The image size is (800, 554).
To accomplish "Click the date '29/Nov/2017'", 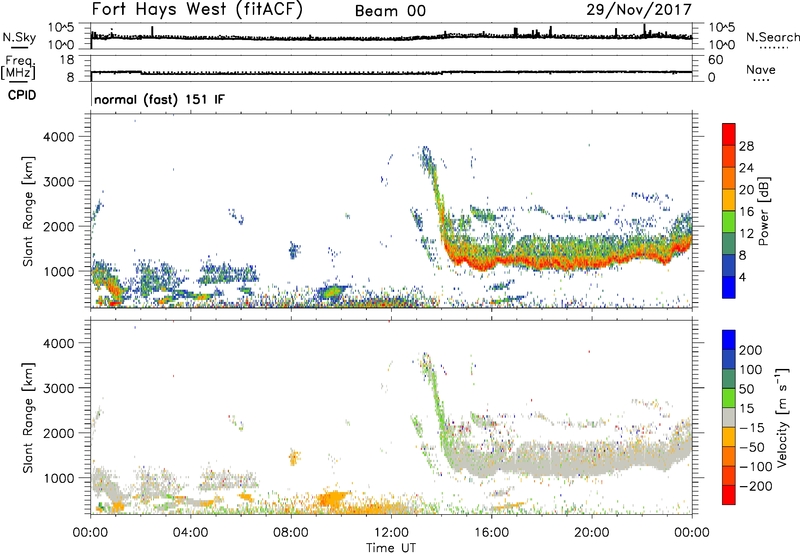I will 639,10.
